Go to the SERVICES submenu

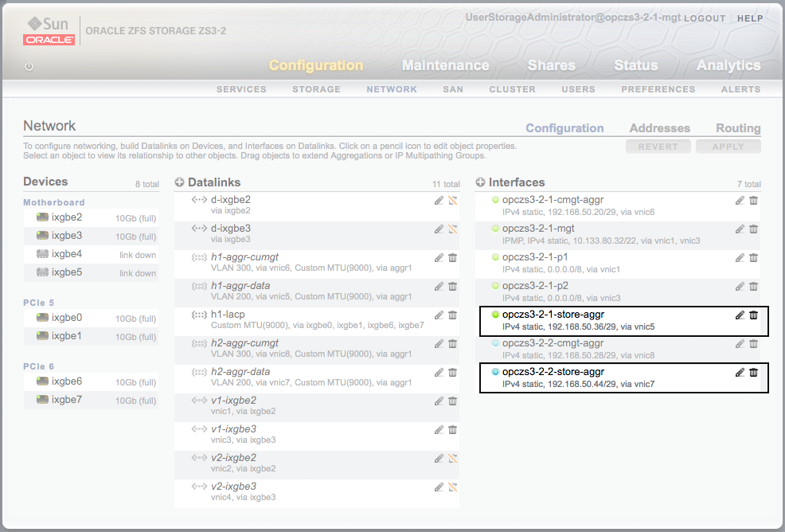click(241, 89)
